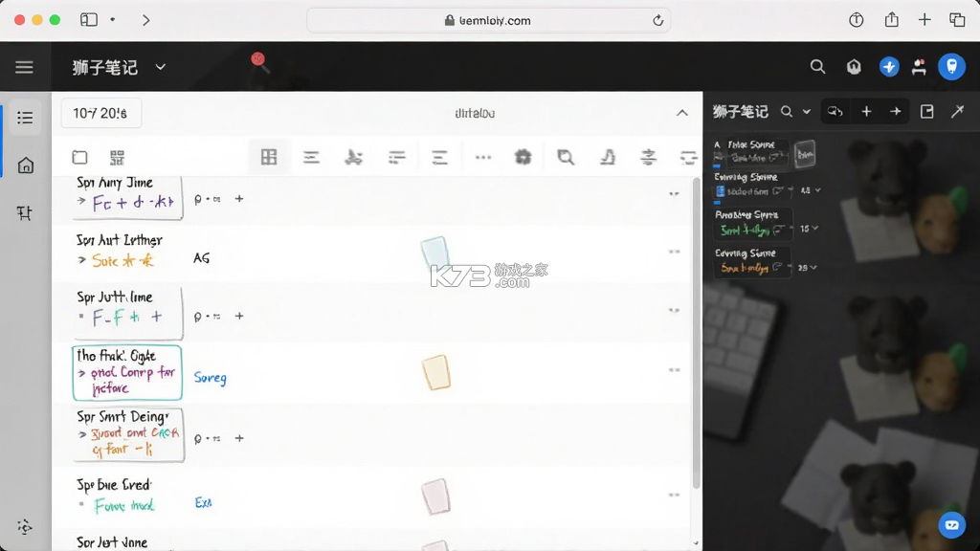Select the 'Sor Aut Lrtmer' note entry
The height and width of the screenshot is (551, 980).
coord(120,251)
